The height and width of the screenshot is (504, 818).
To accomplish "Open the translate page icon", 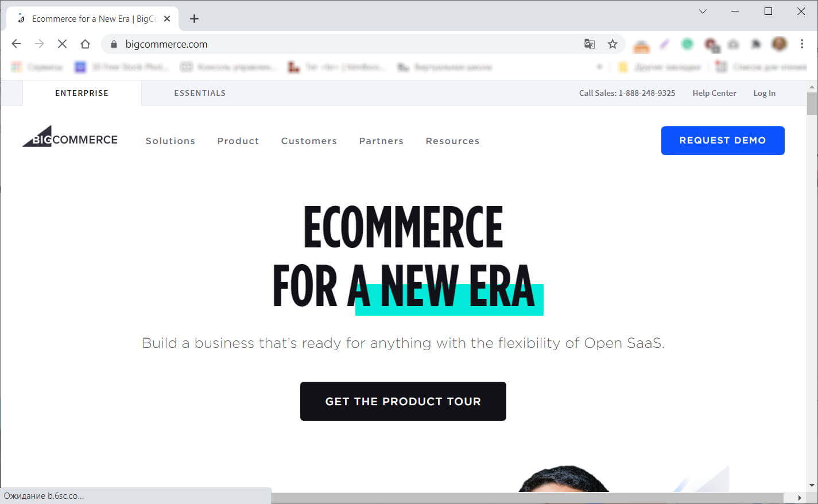I will (590, 44).
